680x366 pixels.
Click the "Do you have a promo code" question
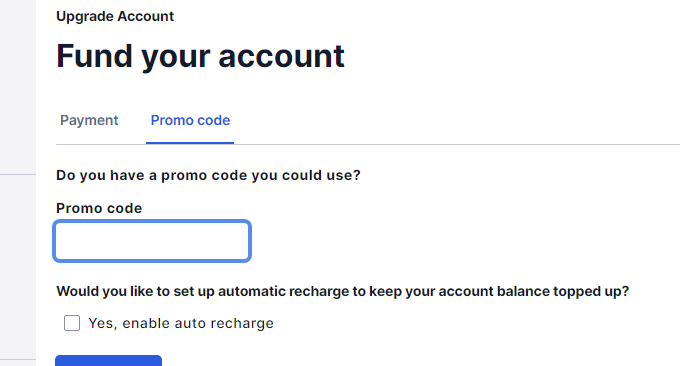[x=208, y=175]
